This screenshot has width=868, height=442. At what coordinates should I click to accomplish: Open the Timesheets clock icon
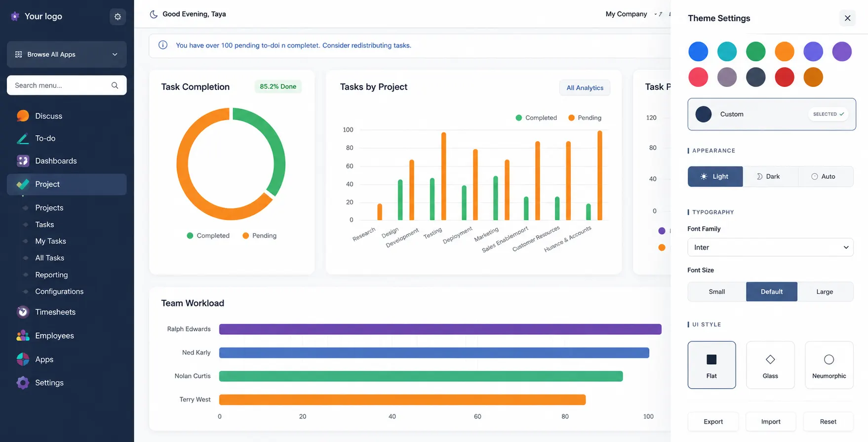pyautogui.click(x=23, y=312)
